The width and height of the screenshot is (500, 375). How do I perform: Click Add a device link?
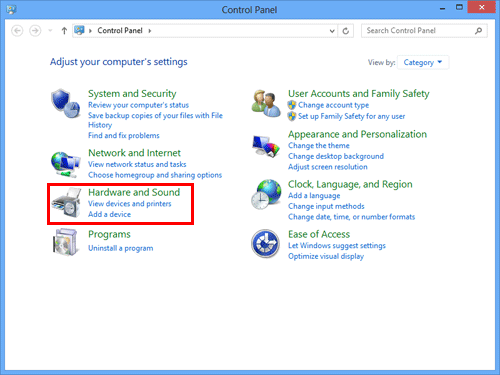tap(109, 214)
